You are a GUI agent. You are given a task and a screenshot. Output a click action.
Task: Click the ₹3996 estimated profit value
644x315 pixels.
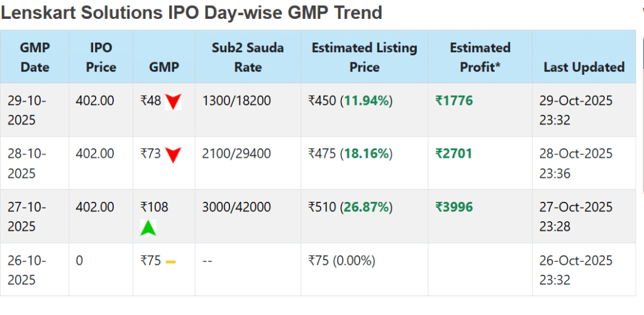454,207
